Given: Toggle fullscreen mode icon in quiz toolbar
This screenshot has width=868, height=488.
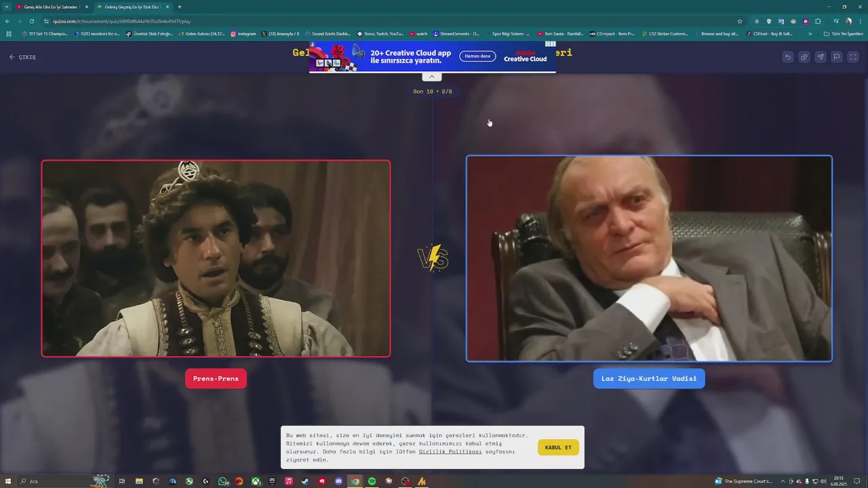Looking at the screenshot, I should coord(853,57).
